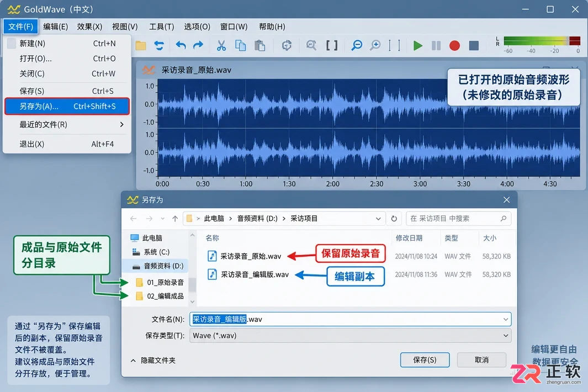The image size is (588, 392).
Task: Click 此电脑 in the address path
Action: click(x=214, y=218)
